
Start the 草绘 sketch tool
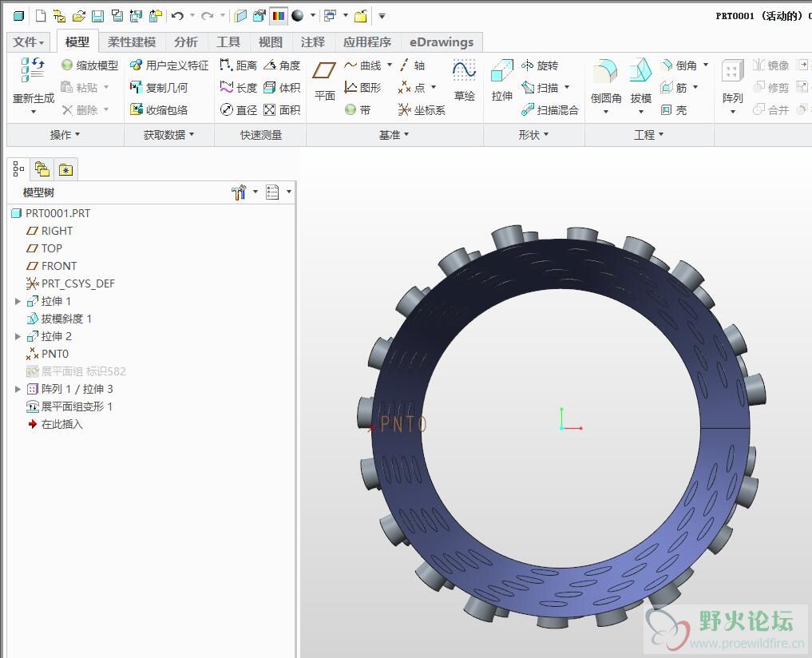pos(465,81)
